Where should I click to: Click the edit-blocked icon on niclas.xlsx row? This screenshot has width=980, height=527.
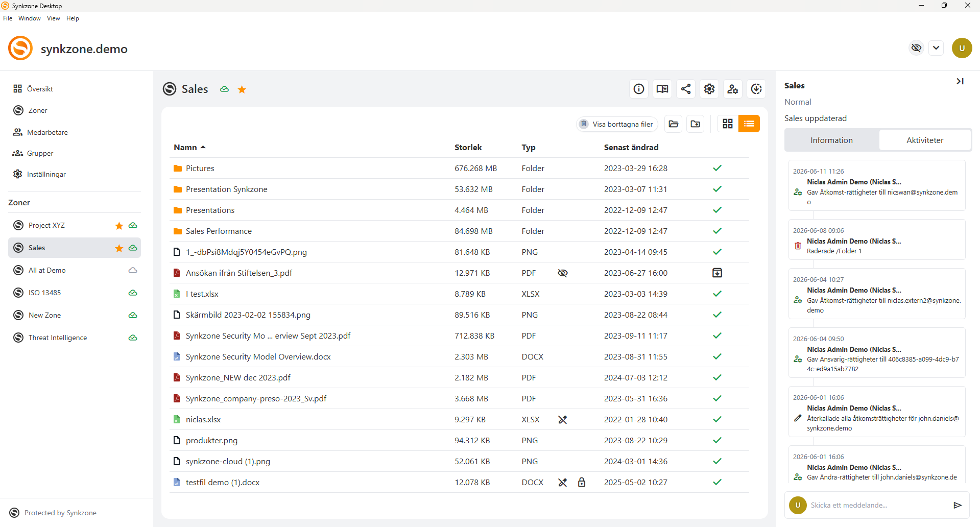[563, 420]
